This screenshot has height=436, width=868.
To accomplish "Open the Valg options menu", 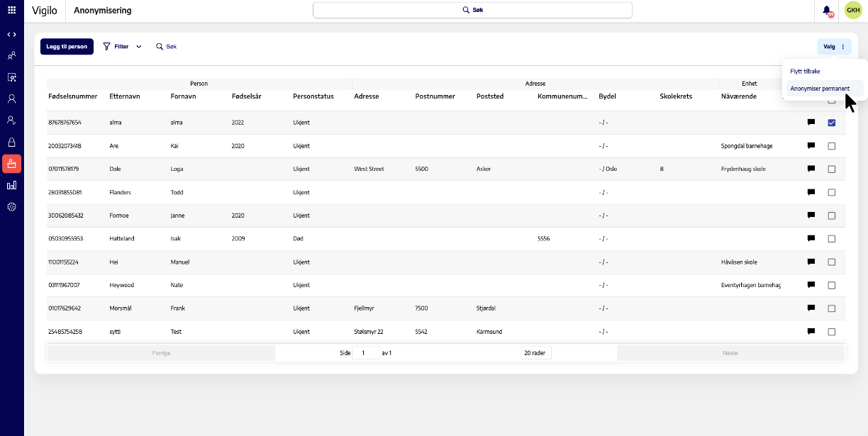I will pos(834,47).
